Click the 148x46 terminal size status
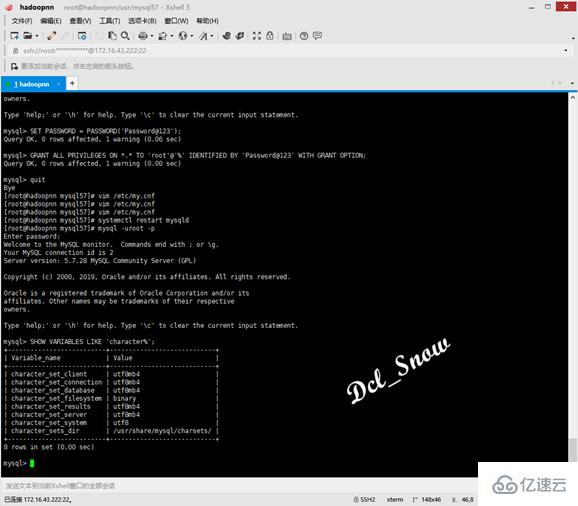The width and height of the screenshot is (578, 506). click(427, 500)
